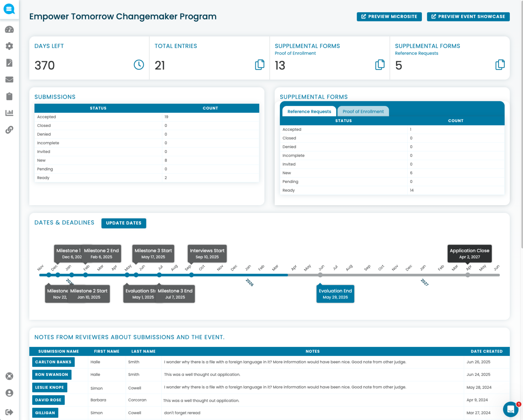Click the help life-ring icon near bottom sidebar
Image resolution: width=523 pixels, height=420 pixels.
9,376
